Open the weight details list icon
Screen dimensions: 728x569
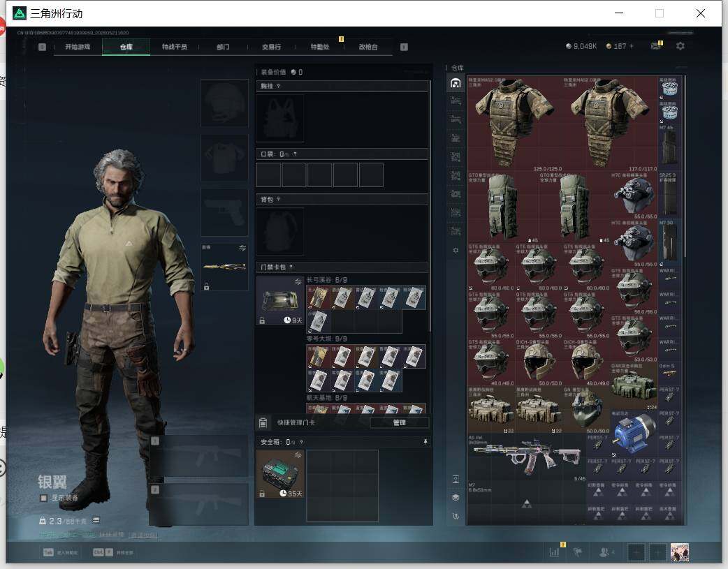(x=96, y=520)
